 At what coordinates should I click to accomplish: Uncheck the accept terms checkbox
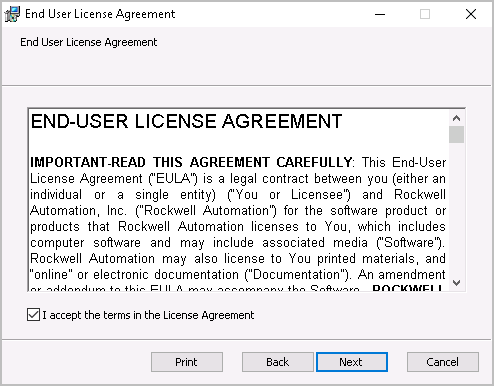(33, 315)
